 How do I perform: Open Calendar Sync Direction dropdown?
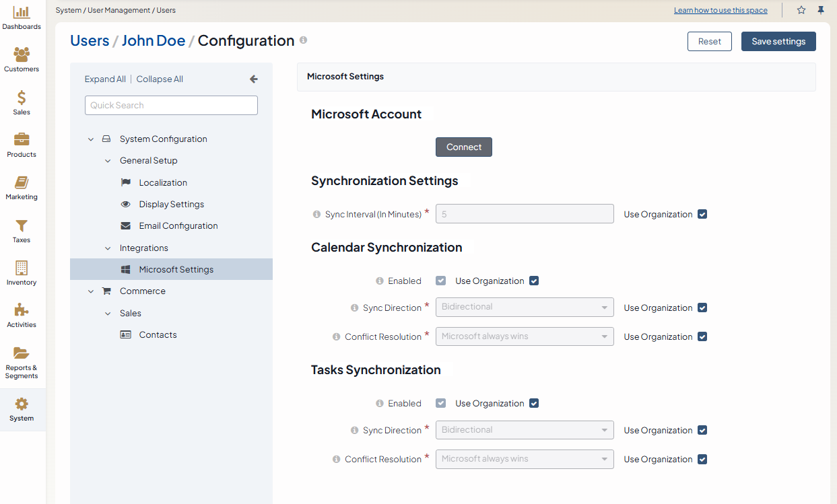[525, 308]
